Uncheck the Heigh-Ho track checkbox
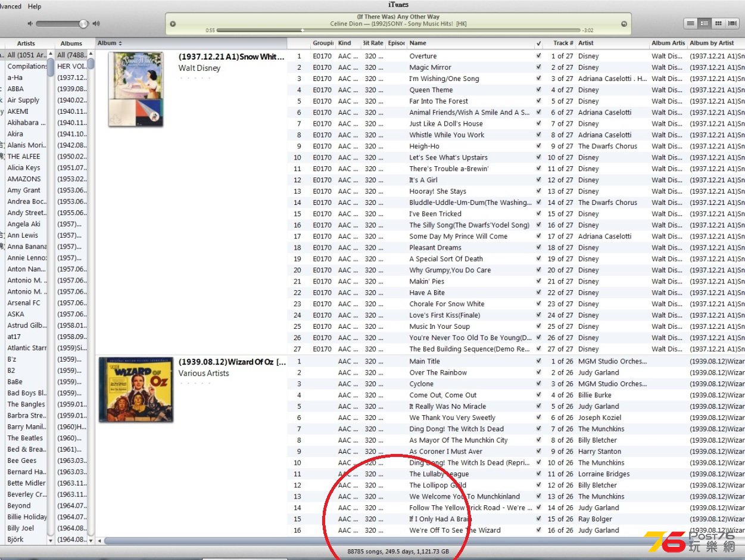 click(x=539, y=146)
